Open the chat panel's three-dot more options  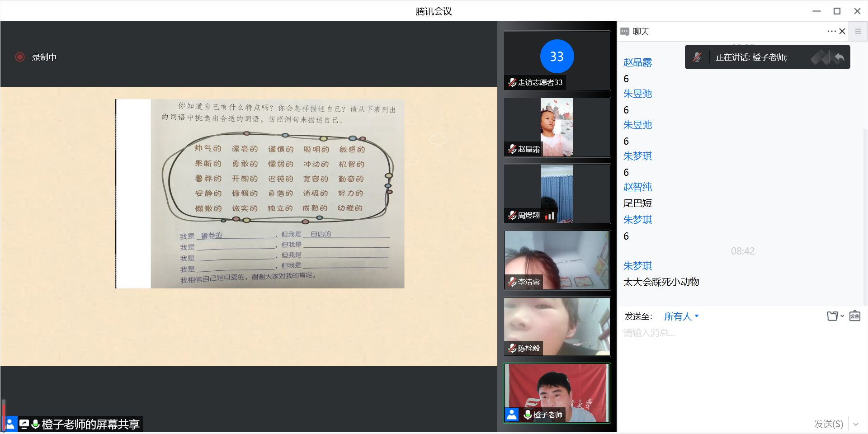coord(831,31)
